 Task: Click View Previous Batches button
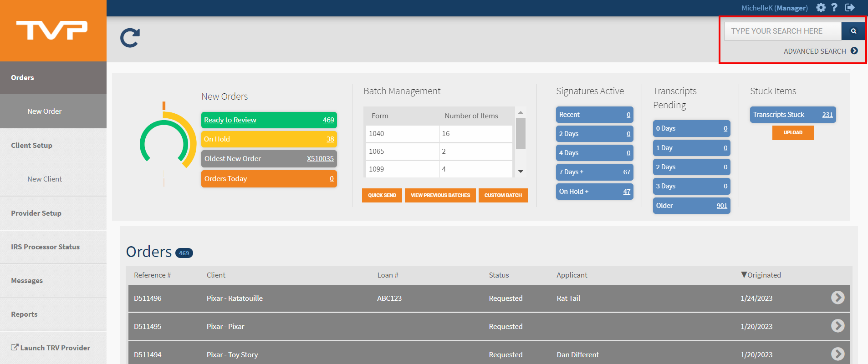click(440, 195)
